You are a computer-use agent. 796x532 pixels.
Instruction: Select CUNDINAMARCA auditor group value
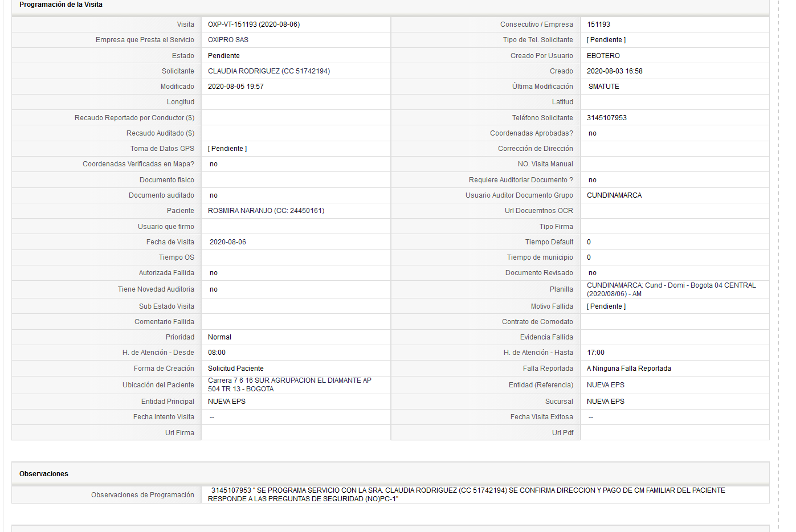[x=614, y=195]
